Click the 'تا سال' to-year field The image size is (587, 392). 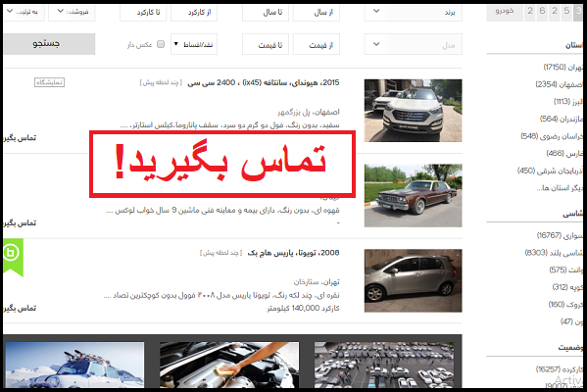point(266,12)
